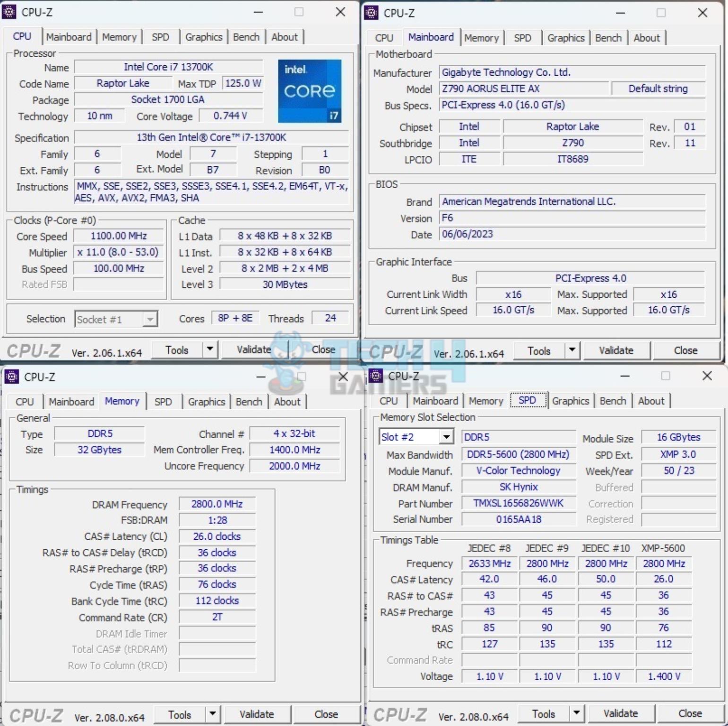Image resolution: width=728 pixels, height=726 pixels.
Task: Click Validate button in Mainboard window
Action: 616,350
